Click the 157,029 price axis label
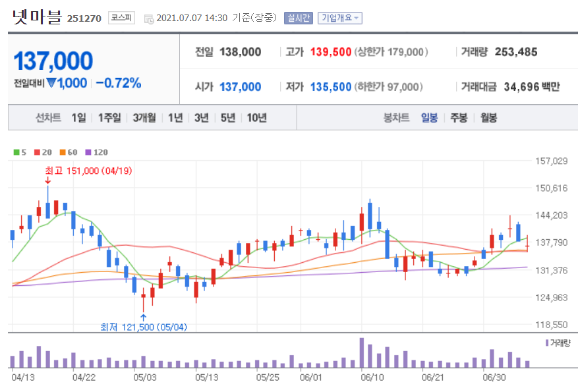The image size is (578, 392). pos(552,161)
